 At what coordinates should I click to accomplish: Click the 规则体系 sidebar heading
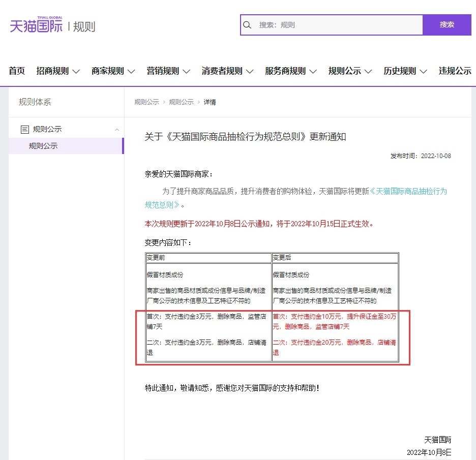coord(35,102)
